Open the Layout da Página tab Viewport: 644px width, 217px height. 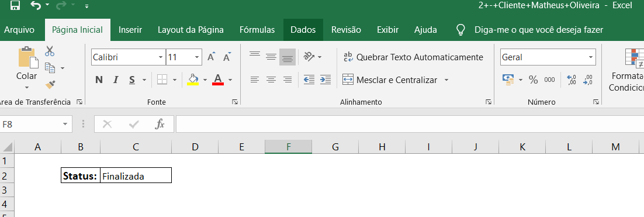click(x=191, y=30)
